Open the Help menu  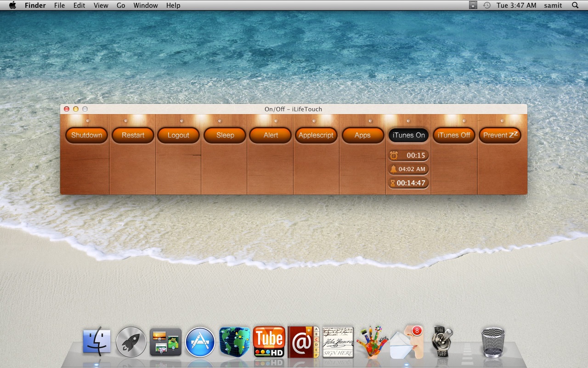pos(173,6)
